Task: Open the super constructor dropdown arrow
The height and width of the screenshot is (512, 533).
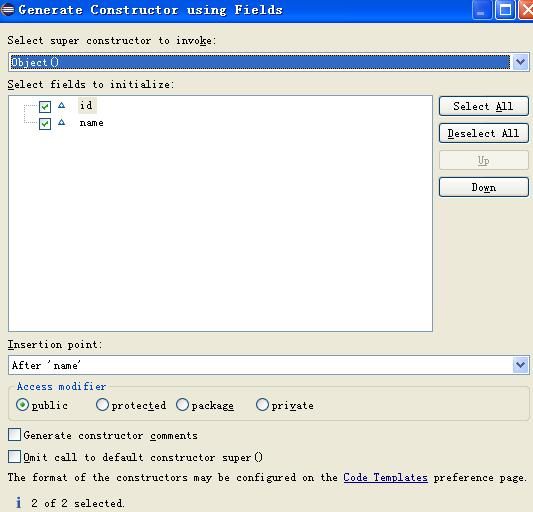Action: (520, 62)
